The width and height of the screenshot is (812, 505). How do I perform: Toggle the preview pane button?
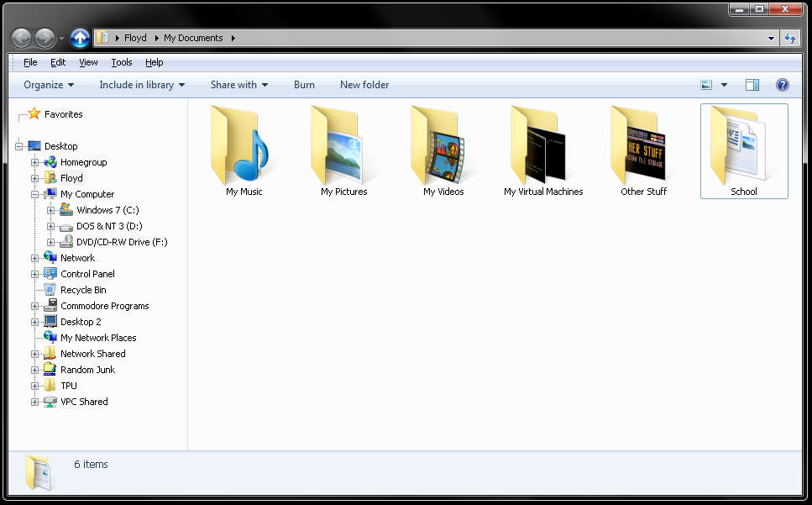coord(752,85)
